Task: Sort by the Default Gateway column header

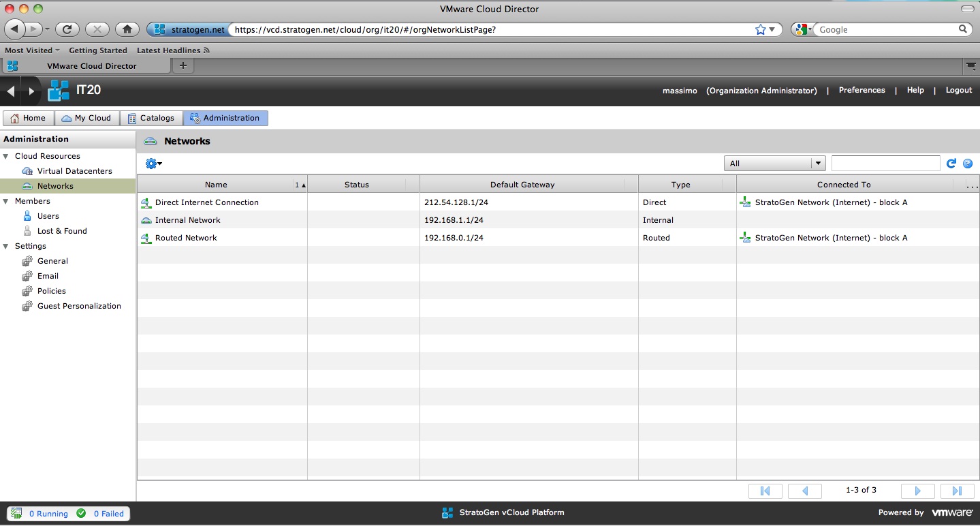Action: [x=522, y=185]
